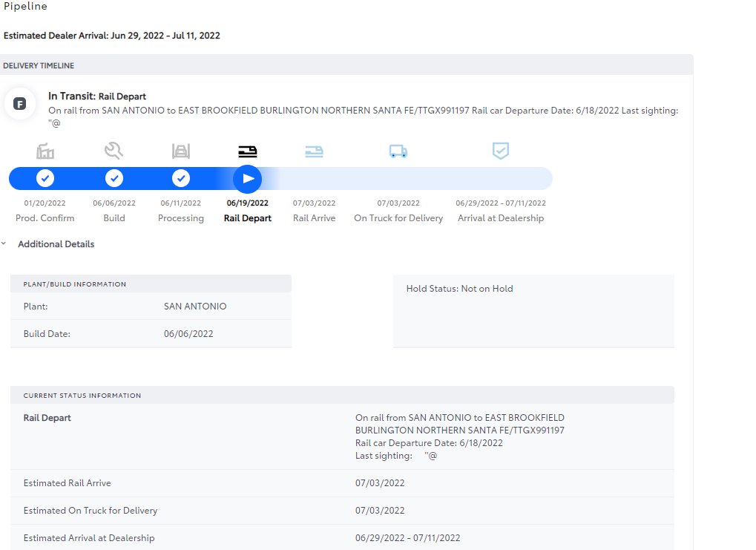Viewport: 756px width, 550px height.
Task: Click the Plant: field label
Action: click(x=36, y=307)
